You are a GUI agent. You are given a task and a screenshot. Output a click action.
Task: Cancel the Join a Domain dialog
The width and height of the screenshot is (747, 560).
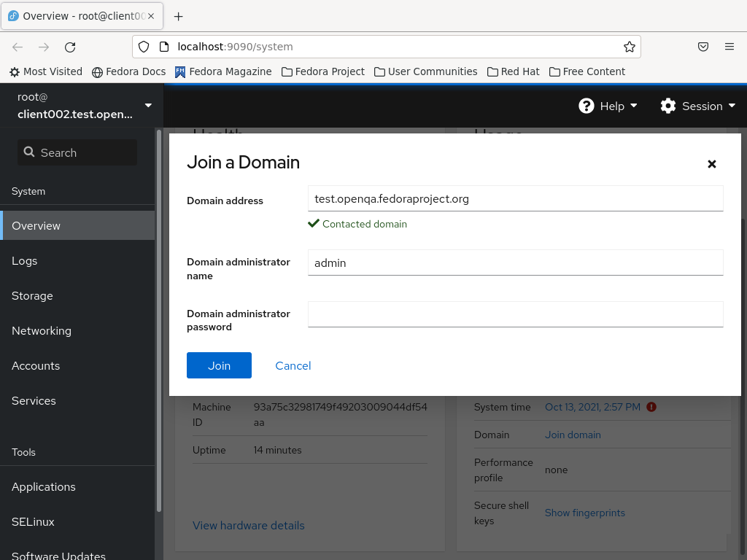click(293, 366)
